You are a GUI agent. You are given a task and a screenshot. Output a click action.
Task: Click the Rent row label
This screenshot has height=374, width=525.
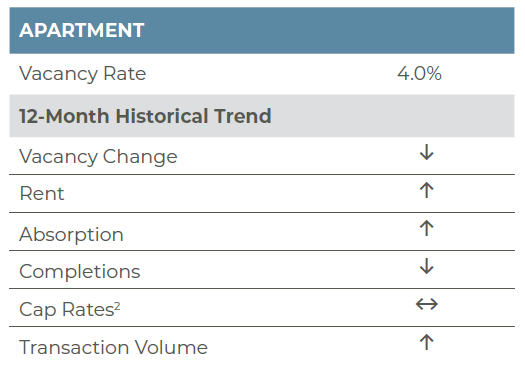42,194
